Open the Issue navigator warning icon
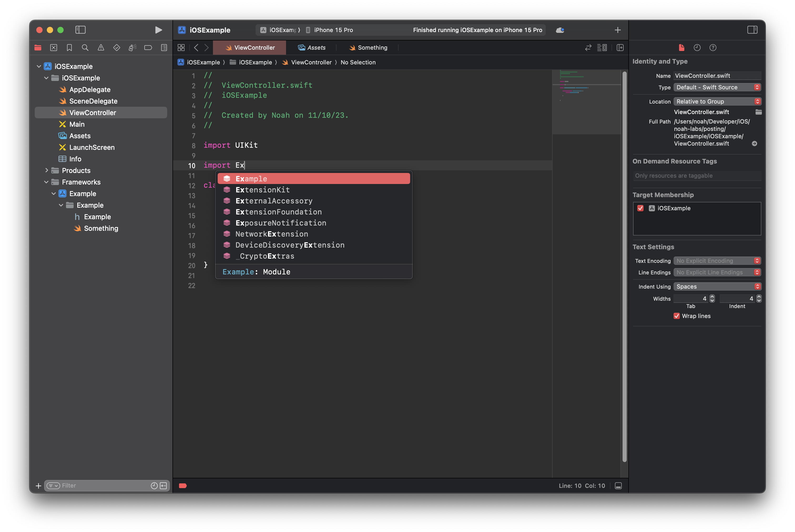Viewport: 795px width, 532px height. click(101, 48)
